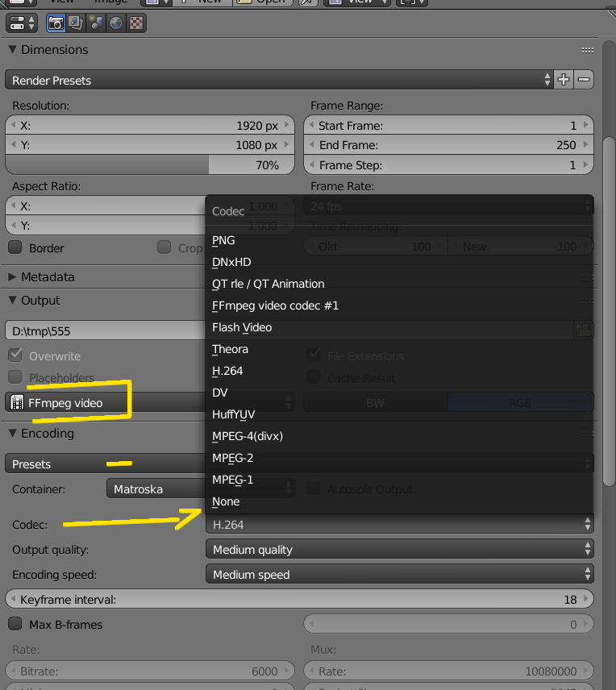The width and height of the screenshot is (616, 690).
Task: Choose H.264 in the Codec menu list
Action: coord(399,371)
